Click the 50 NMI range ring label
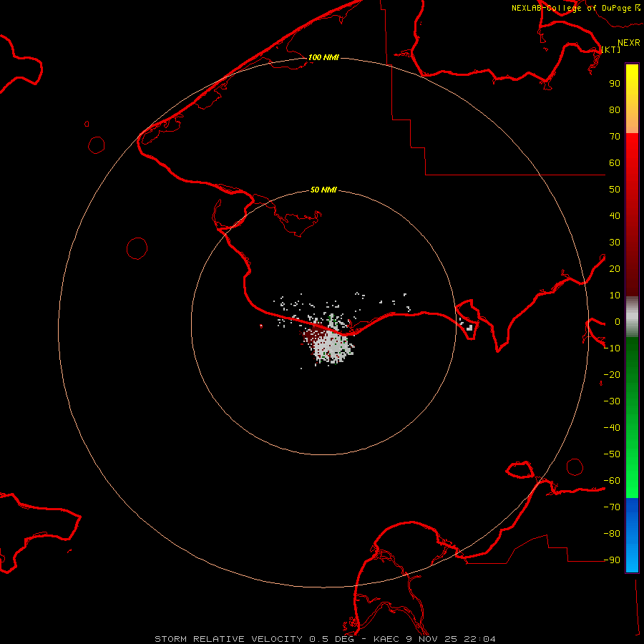The width and height of the screenshot is (644, 644). pos(323,190)
